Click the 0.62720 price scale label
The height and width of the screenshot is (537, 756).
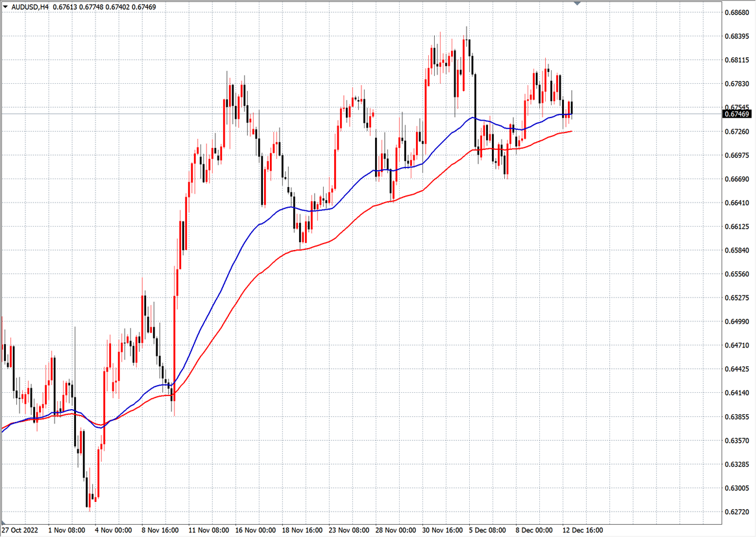tap(738, 512)
